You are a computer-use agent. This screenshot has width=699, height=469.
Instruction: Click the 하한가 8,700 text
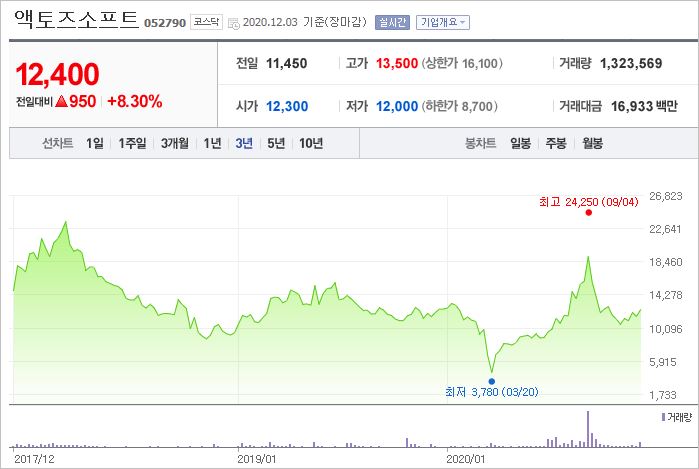[x=460, y=106]
